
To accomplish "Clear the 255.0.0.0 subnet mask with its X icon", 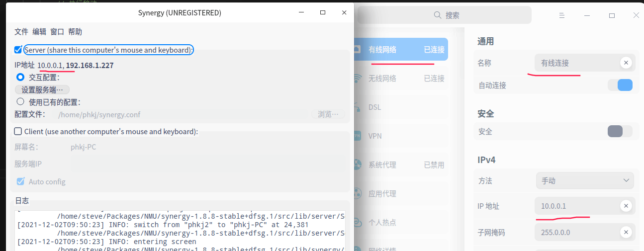I will (x=626, y=232).
